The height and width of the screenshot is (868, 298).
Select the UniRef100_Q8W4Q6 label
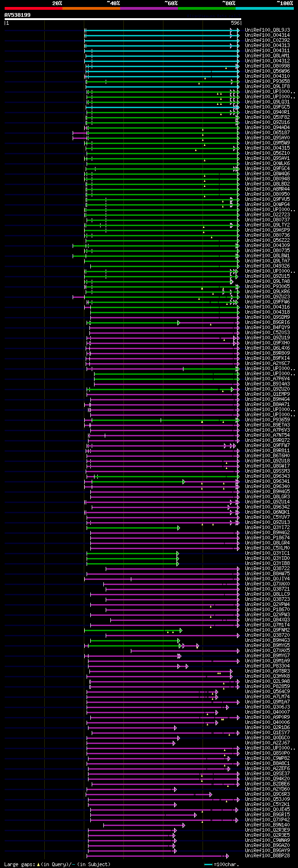[267, 173]
